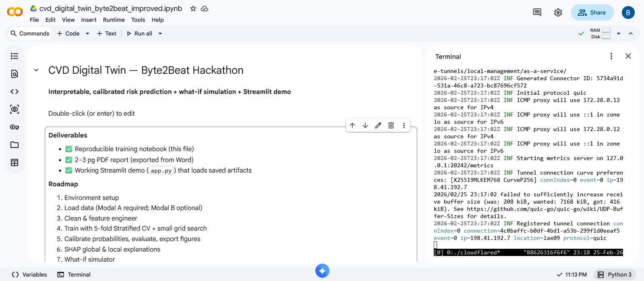Toggle the 2–3 pg PDF report checkbox
Screen dimensions: 644x281
pyautogui.click(x=69, y=160)
